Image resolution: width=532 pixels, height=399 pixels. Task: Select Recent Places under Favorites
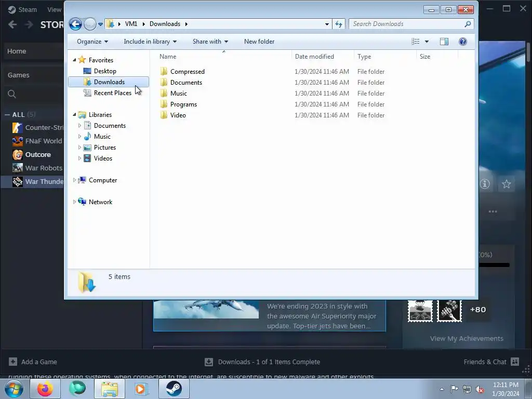tap(112, 93)
